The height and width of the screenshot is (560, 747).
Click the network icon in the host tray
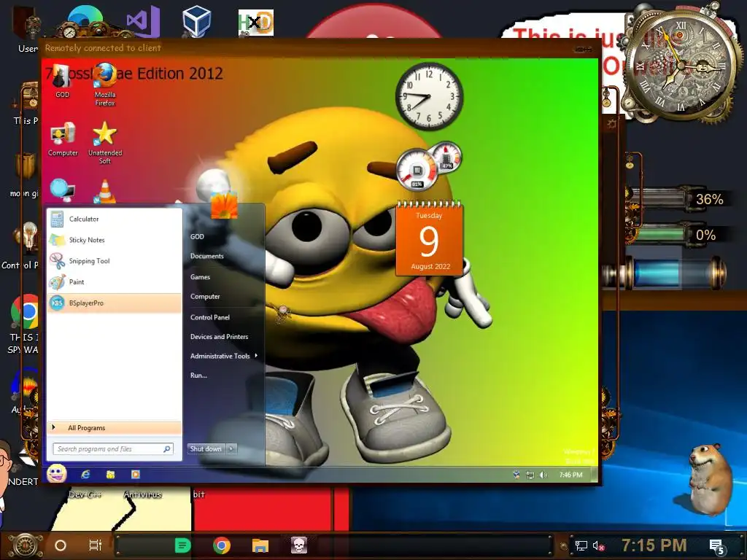coord(581,545)
